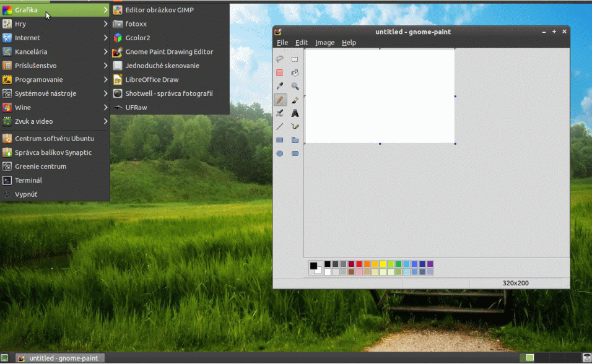The width and height of the screenshot is (592, 364).
Task: Choose the paintbrush tool
Action: pos(295,100)
